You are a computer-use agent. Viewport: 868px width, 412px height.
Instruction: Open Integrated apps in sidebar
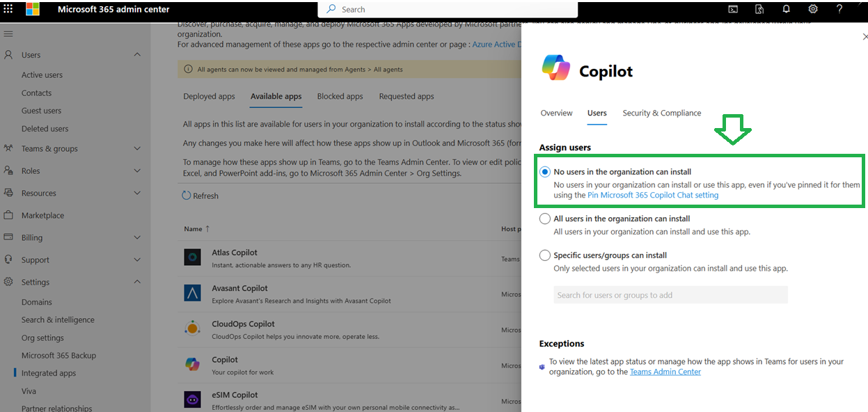49,373
